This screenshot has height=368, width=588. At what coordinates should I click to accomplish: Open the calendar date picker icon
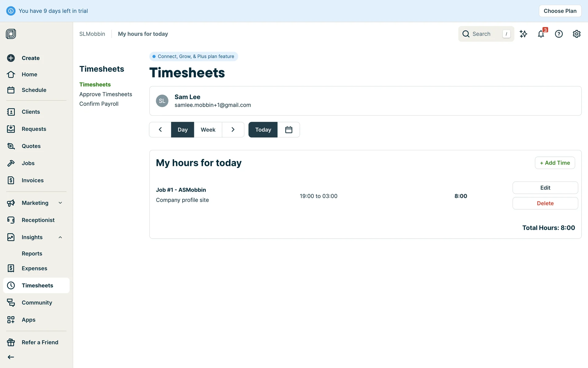tap(288, 130)
